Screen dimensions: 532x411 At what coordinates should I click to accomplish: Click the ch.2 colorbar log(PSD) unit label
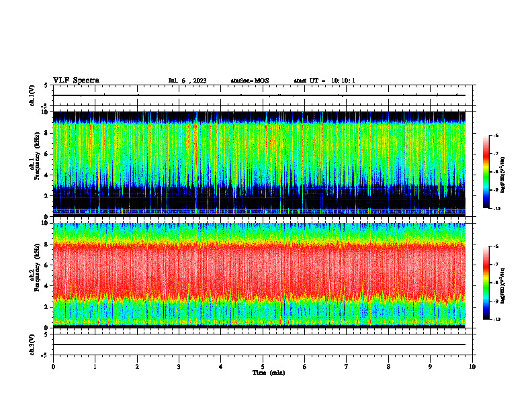503,286
